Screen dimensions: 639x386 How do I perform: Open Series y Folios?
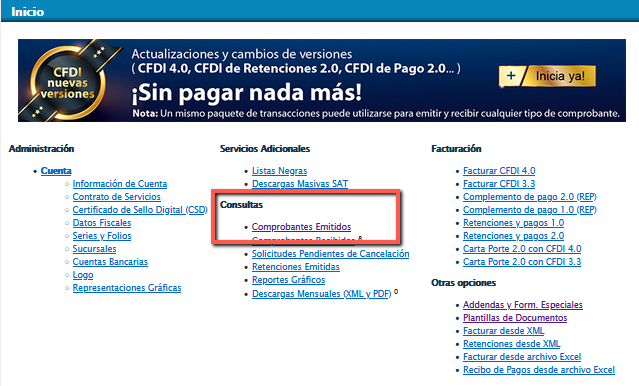click(102, 236)
